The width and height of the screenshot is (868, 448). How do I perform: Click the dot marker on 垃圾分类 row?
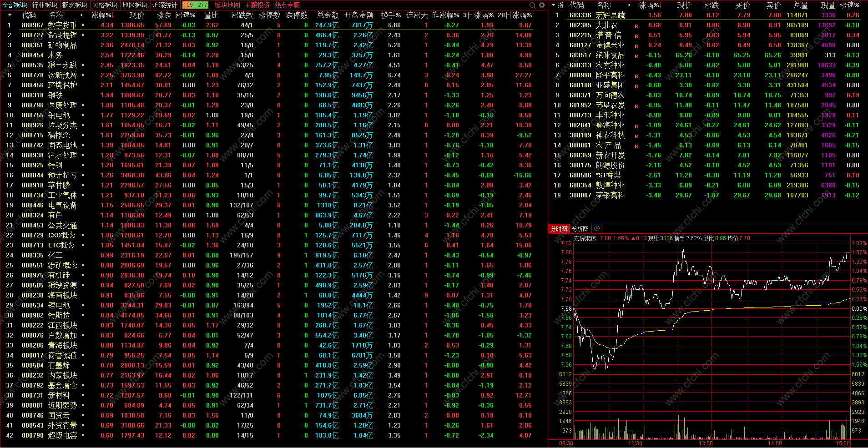(x=83, y=125)
